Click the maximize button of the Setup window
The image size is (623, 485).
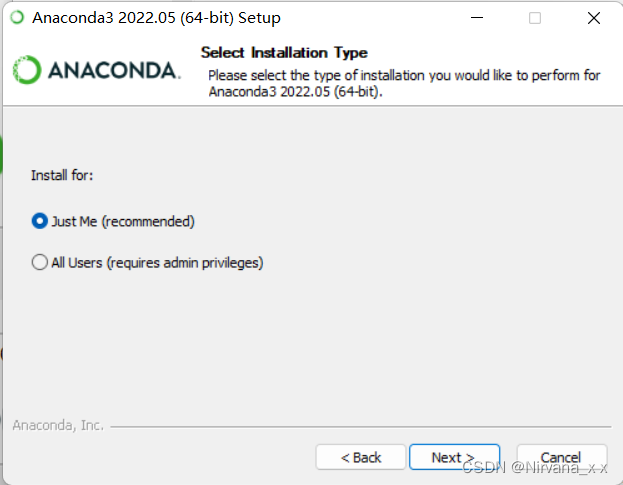[x=535, y=18]
